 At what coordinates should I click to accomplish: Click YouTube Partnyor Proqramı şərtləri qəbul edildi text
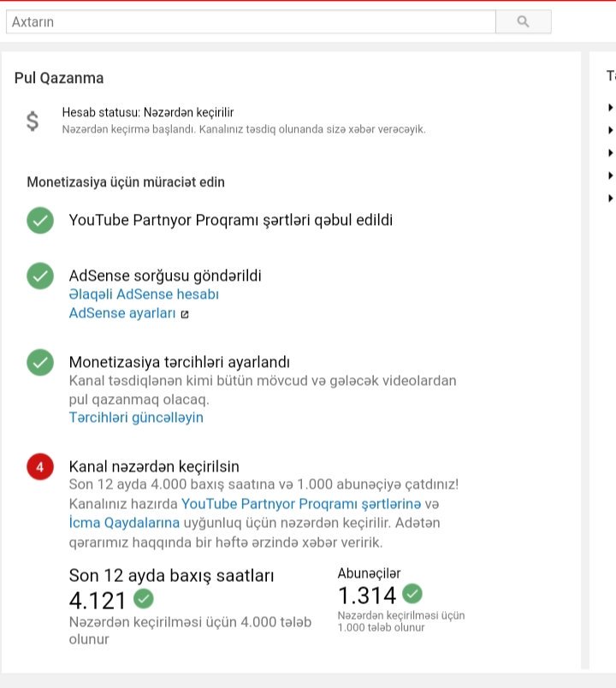pos(231,220)
